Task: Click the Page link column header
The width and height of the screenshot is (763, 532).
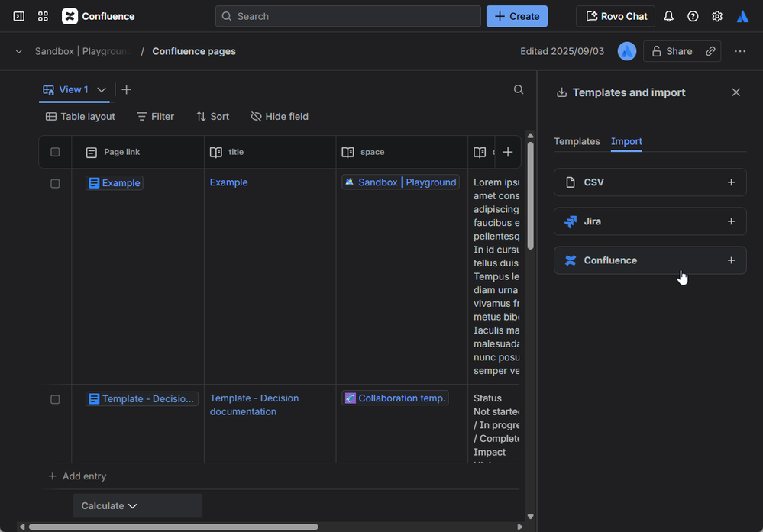Action: pos(137,152)
